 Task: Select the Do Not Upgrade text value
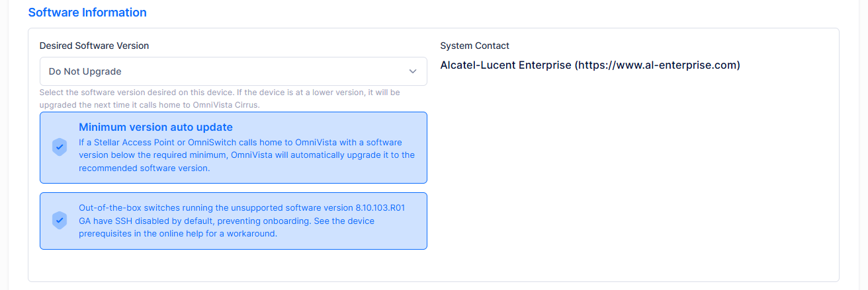(85, 71)
